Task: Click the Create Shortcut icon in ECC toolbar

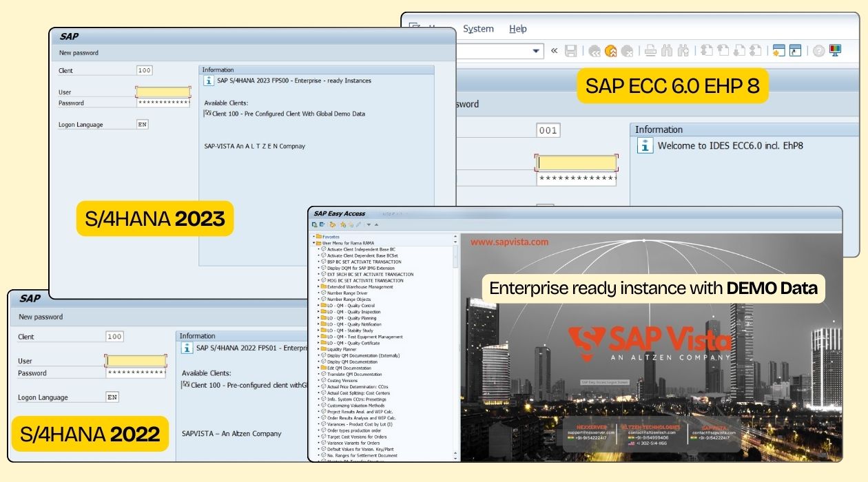Action: click(796, 51)
